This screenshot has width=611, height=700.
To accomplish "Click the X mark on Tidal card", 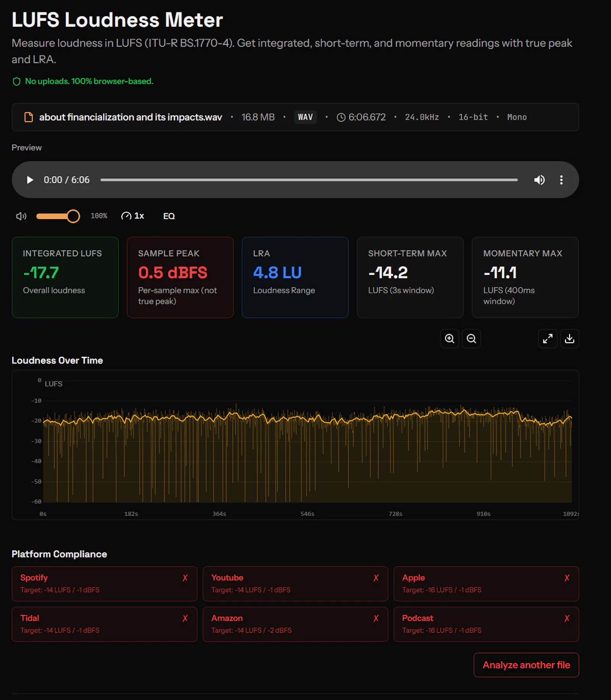I will pyautogui.click(x=185, y=618).
